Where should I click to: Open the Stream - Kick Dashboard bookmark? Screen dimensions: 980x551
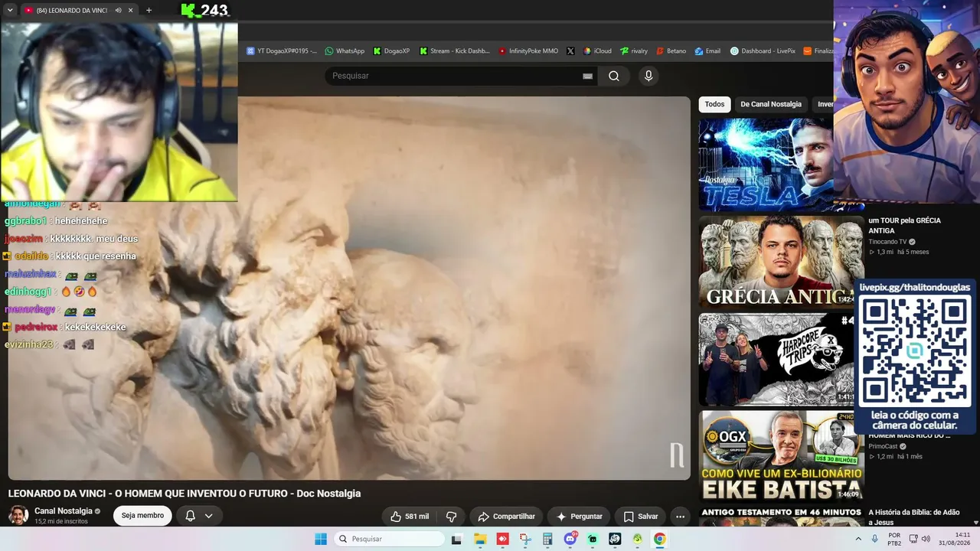pyautogui.click(x=454, y=51)
